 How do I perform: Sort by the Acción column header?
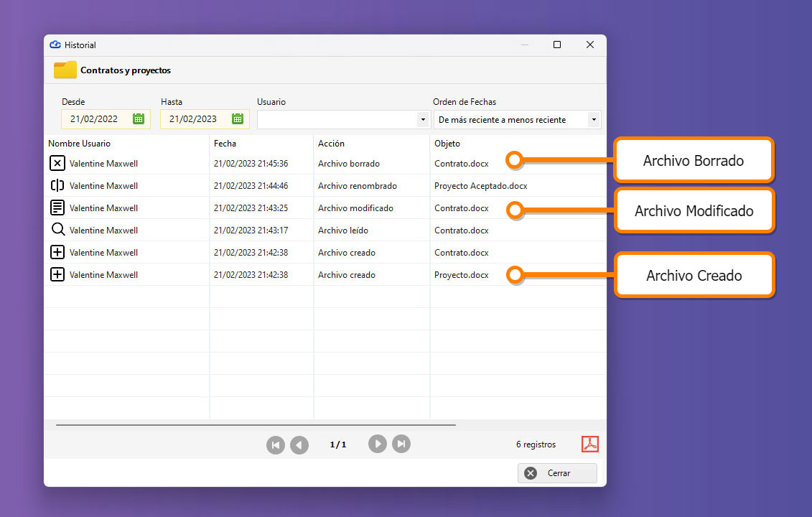point(331,144)
